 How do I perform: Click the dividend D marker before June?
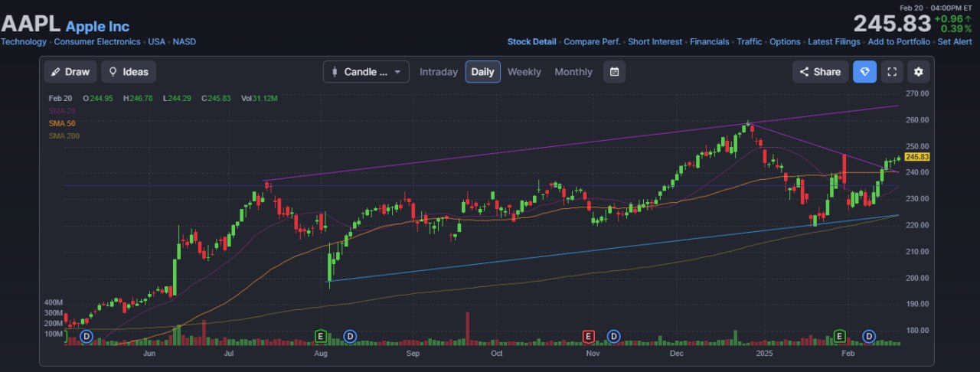(x=87, y=336)
